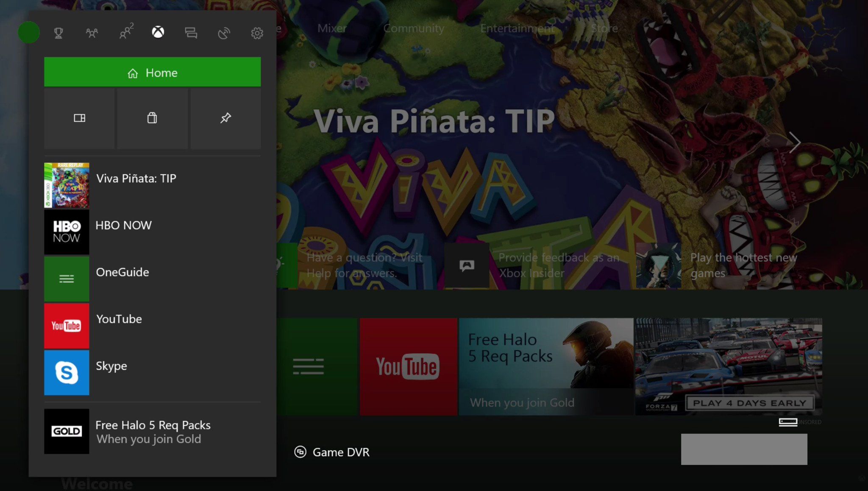This screenshot has height=491, width=868.
Task: Open the recent snap apps tile
Action: (80, 118)
